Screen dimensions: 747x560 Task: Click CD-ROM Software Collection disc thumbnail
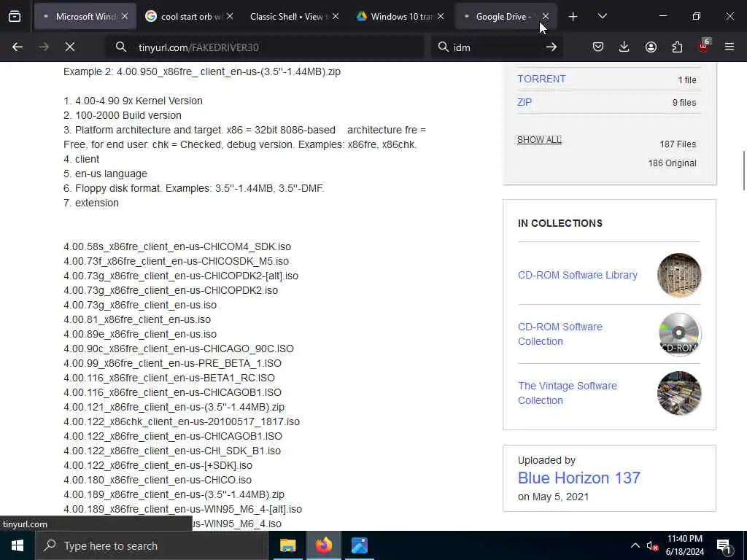[679, 334]
